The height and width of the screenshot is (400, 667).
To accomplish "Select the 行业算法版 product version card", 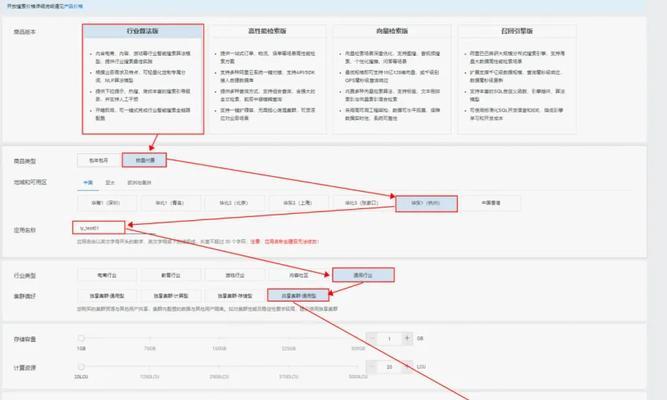I will (x=143, y=79).
